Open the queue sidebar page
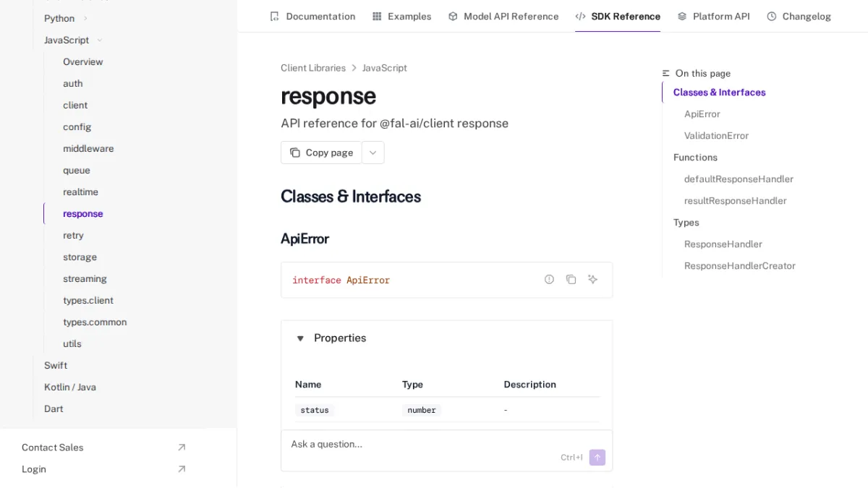This screenshot has height=488, width=868. click(77, 170)
